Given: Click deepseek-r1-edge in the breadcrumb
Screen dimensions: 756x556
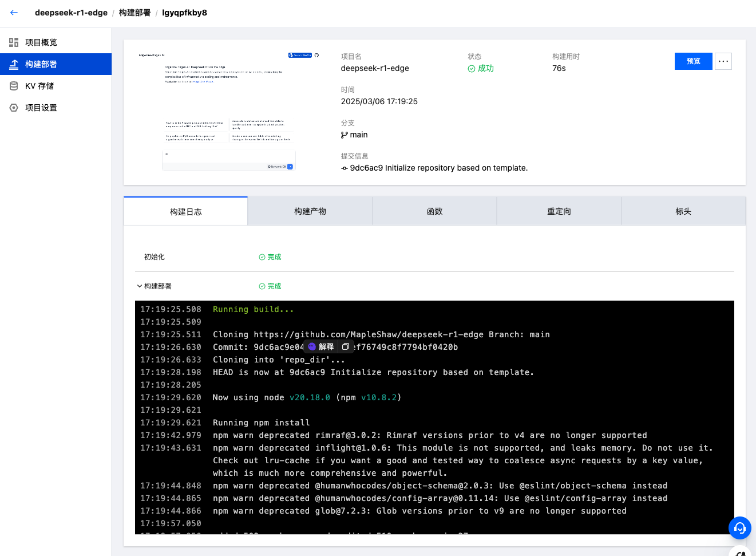Looking at the screenshot, I should click(x=71, y=13).
